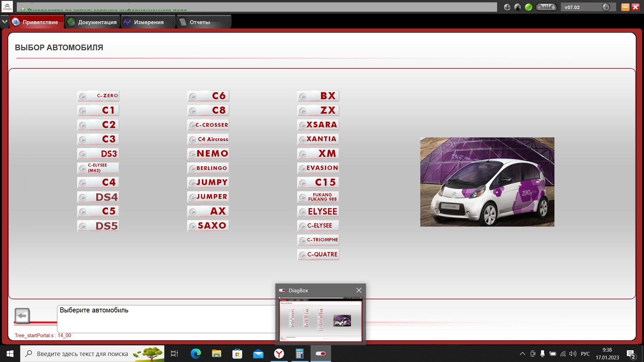Open Yandex browser from taskbar
644x362 pixels.
point(279,354)
